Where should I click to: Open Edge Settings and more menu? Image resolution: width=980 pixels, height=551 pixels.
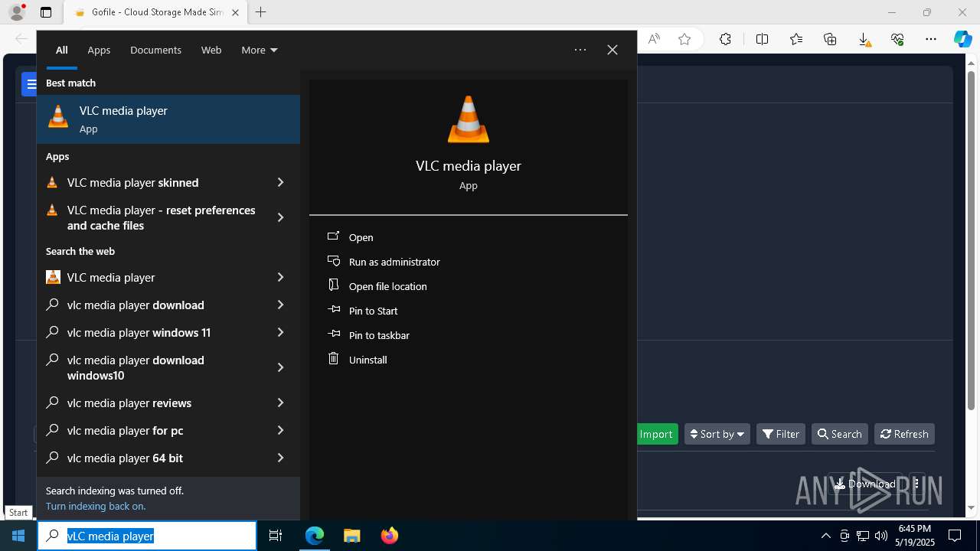click(x=931, y=39)
